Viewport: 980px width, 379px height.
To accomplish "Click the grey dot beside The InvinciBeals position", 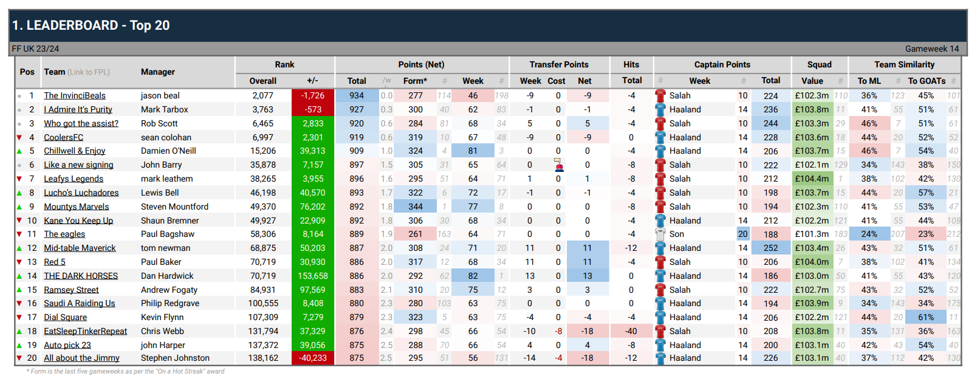I will (19, 96).
